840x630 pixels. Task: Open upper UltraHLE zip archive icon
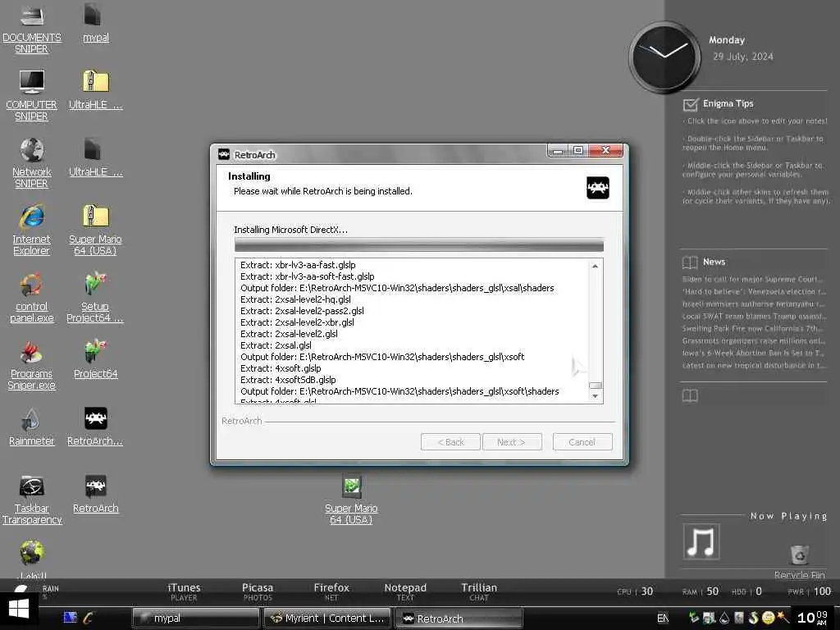pyautogui.click(x=95, y=90)
